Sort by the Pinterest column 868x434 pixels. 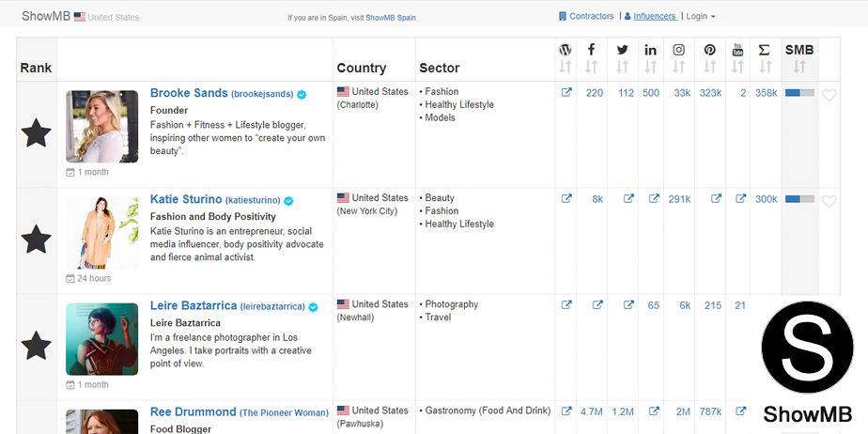(709, 67)
